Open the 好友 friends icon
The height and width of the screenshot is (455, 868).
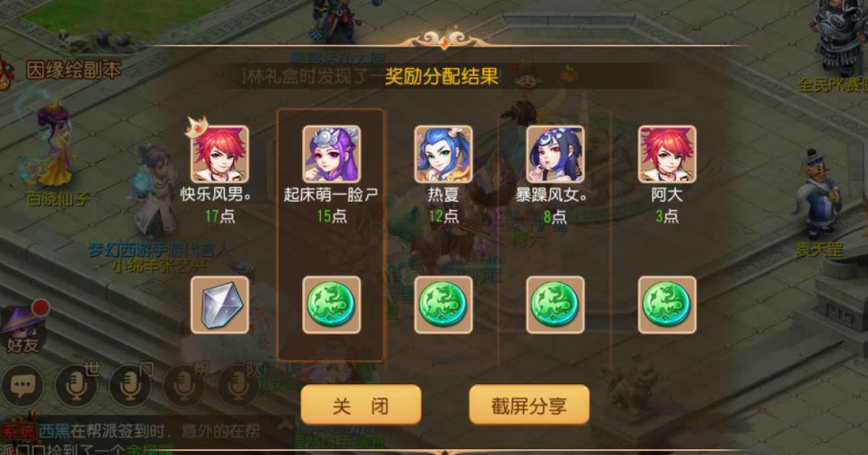[23, 330]
